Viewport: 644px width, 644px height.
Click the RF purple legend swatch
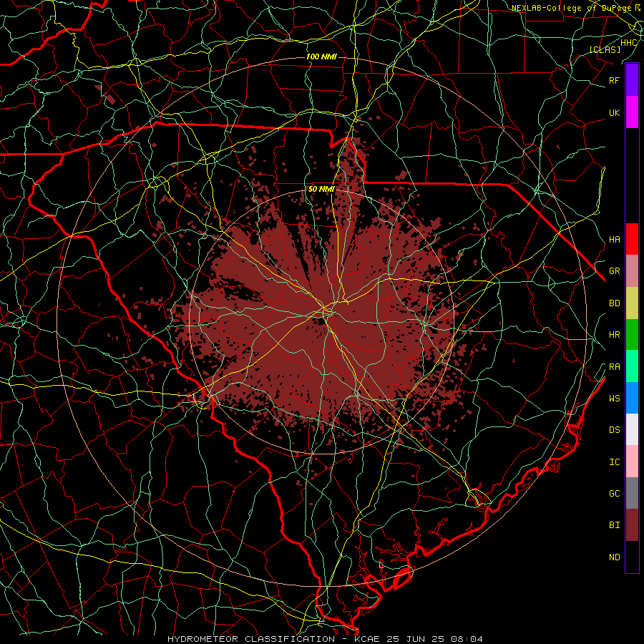point(632,80)
